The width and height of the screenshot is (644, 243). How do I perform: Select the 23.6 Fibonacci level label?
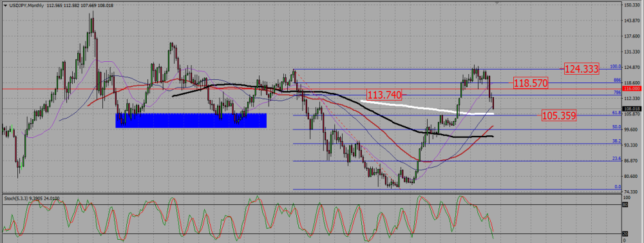616,159
